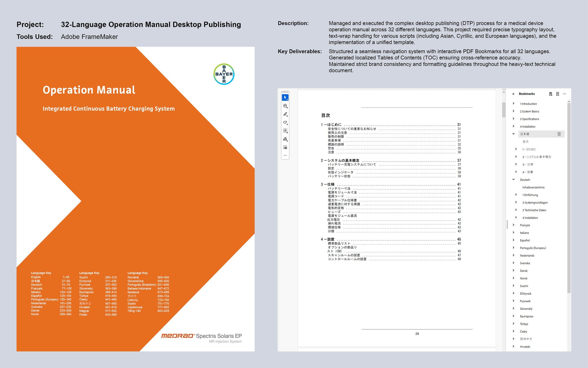The width and height of the screenshot is (588, 368).
Task: Open the Bookmarks panel options menu
Action: [564, 94]
